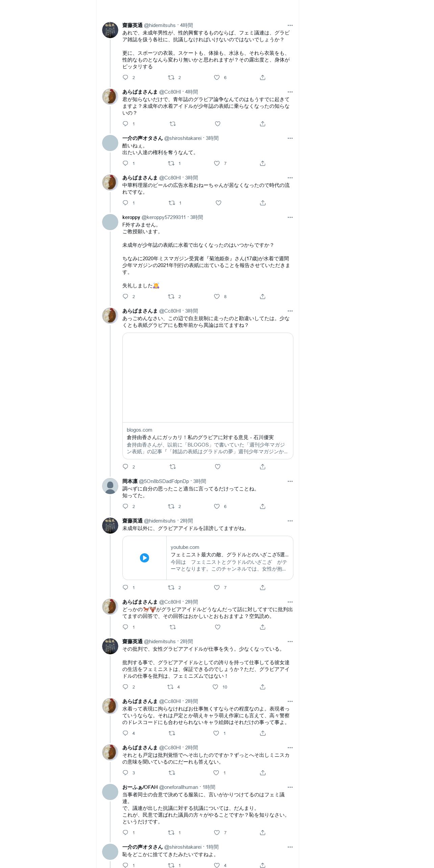Open more options on keroppy's tweet
This screenshot has width=434, height=868.
pyautogui.click(x=290, y=217)
